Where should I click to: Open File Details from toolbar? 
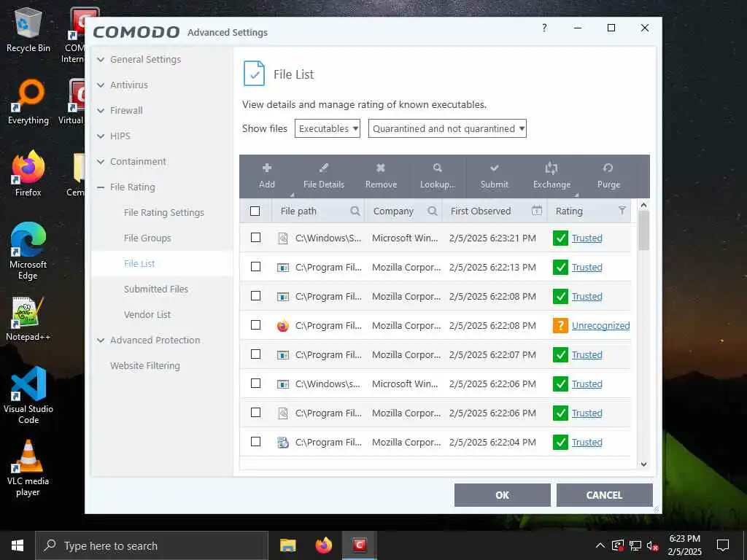pyautogui.click(x=323, y=176)
